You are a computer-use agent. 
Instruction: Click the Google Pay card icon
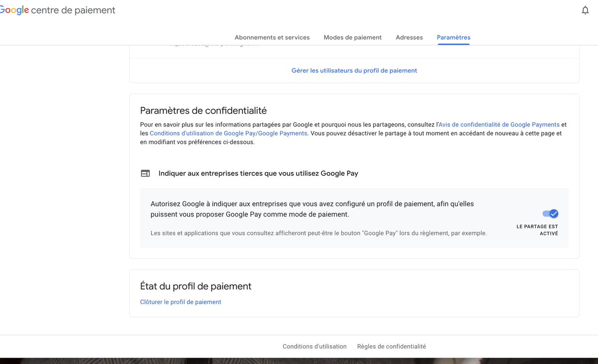tap(146, 173)
